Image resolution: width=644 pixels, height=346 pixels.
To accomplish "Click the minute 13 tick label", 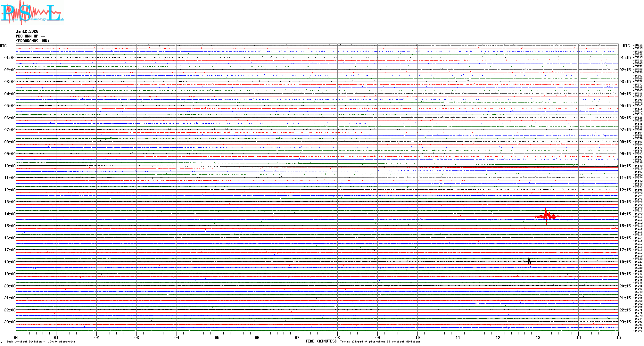I will pyautogui.click(x=538, y=337).
